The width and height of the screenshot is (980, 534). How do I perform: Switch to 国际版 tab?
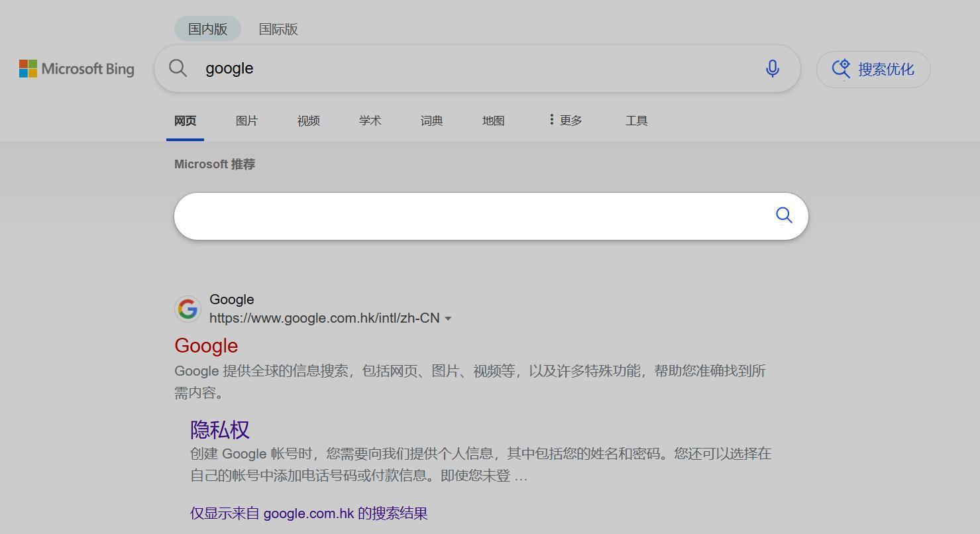coord(278,29)
